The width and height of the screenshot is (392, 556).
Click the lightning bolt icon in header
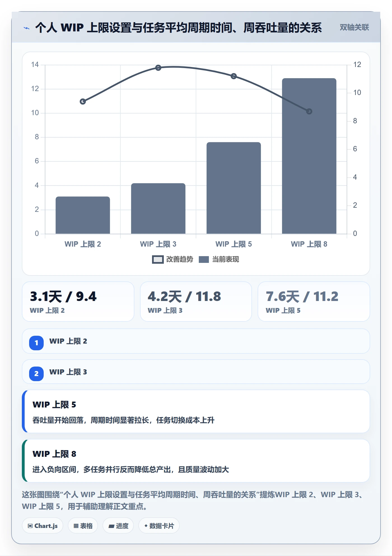[26, 28]
